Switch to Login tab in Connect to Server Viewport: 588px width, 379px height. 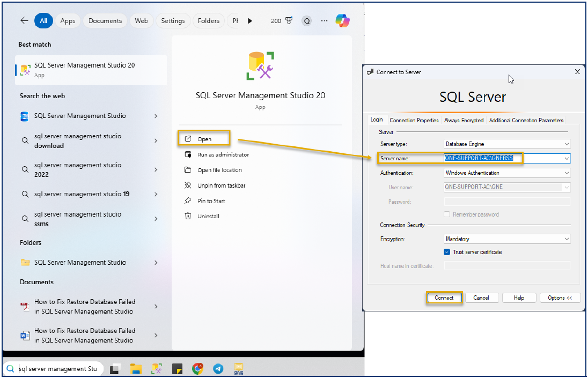click(x=377, y=120)
